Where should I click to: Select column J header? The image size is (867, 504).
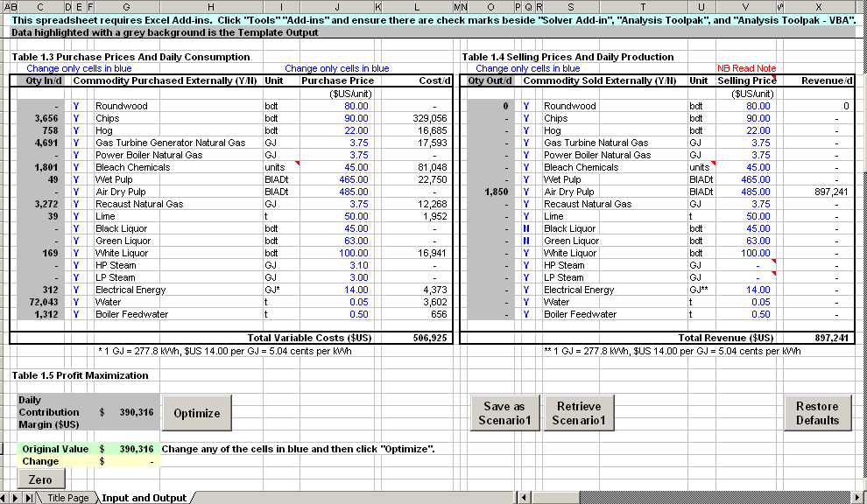coord(337,7)
